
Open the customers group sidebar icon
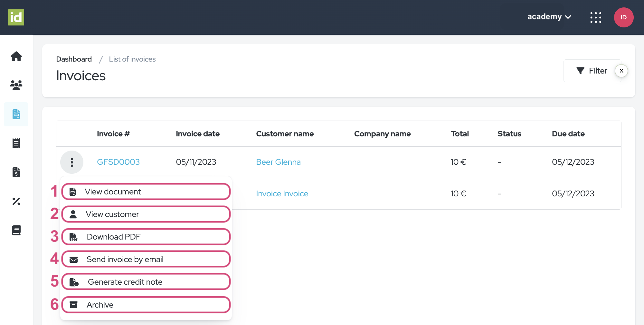tap(16, 85)
